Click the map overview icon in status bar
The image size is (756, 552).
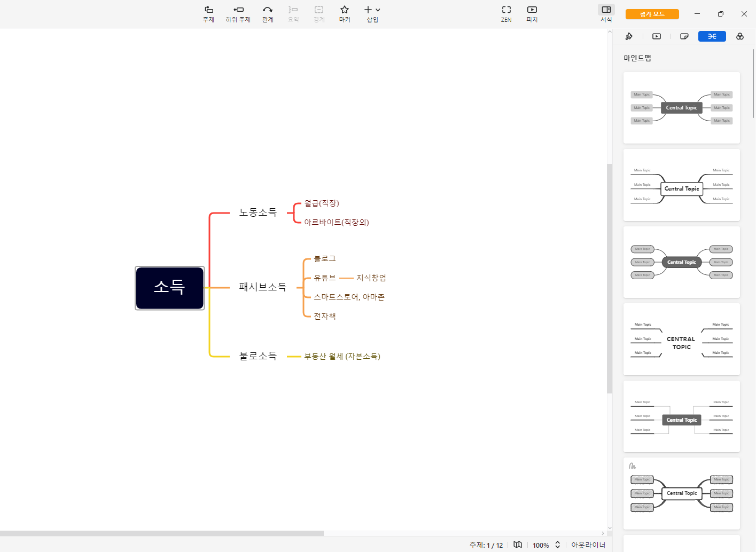pyautogui.click(x=518, y=545)
